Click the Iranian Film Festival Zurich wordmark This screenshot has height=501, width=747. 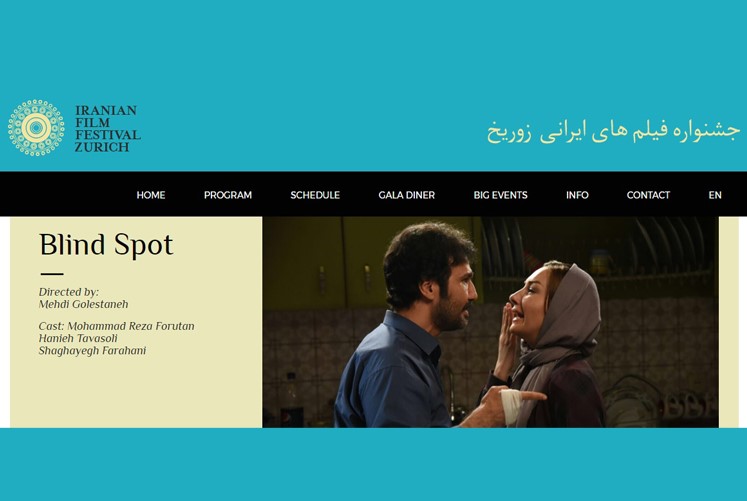pos(108,129)
